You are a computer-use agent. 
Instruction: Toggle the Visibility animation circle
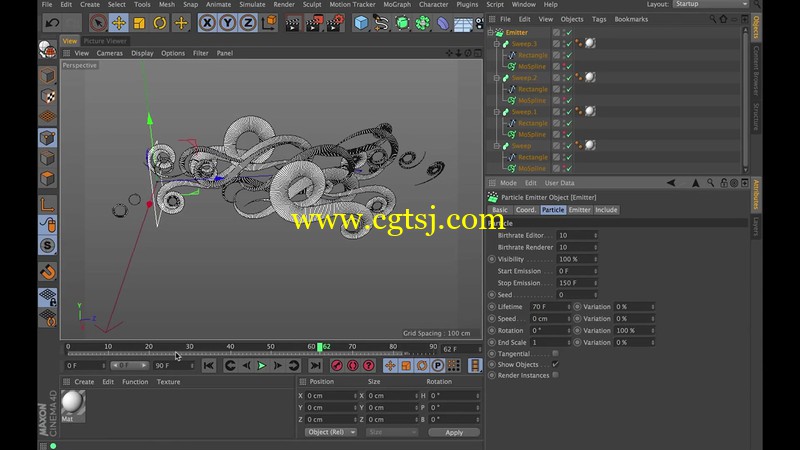[492, 259]
